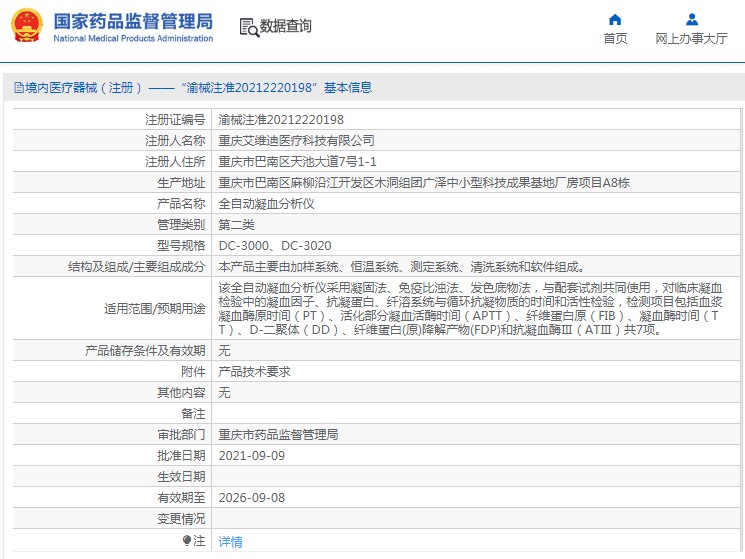This screenshot has width=745, height=559.
Task: Click the 管理类别 row label
Action: [x=181, y=225]
